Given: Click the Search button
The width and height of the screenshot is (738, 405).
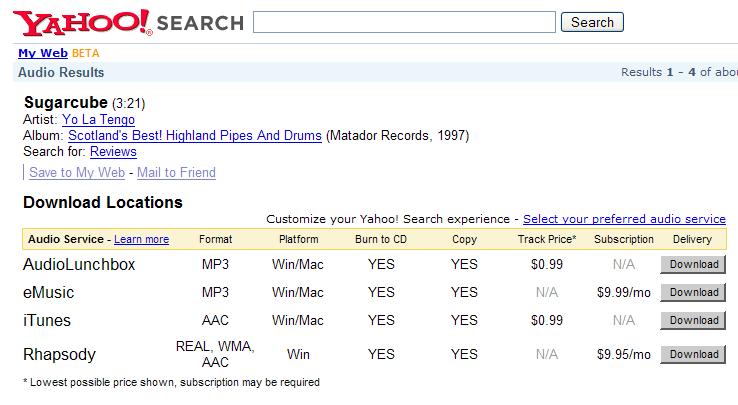Looking at the screenshot, I should pyautogui.click(x=592, y=22).
